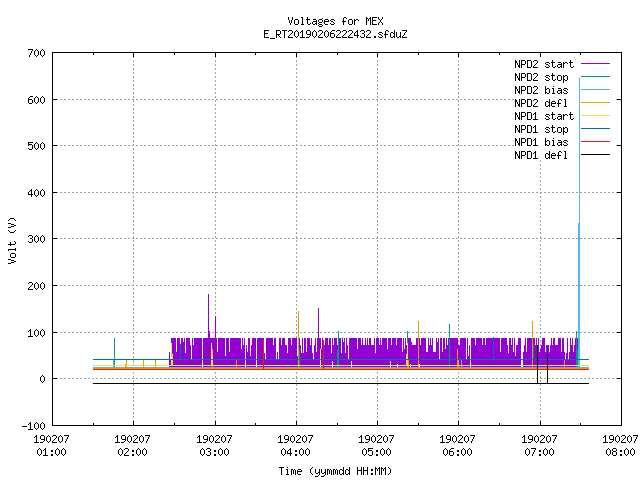The image size is (640, 480).
Task: Click the 04:00 x-axis time label
Action: pyautogui.click(x=296, y=452)
